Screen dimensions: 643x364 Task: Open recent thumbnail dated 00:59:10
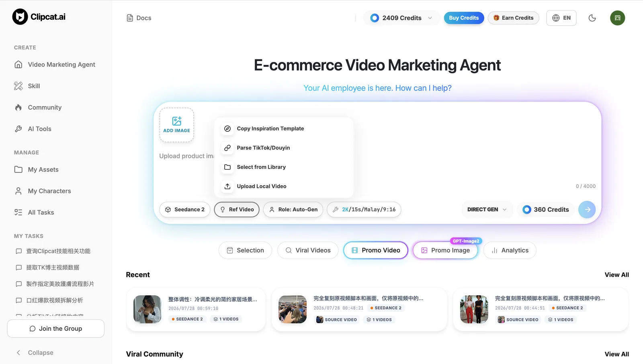coord(147,309)
